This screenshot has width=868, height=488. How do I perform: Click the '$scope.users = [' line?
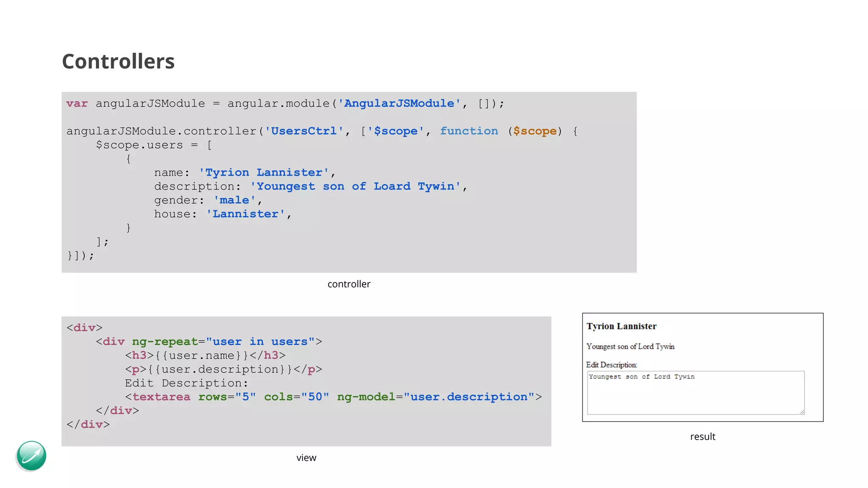[154, 145]
